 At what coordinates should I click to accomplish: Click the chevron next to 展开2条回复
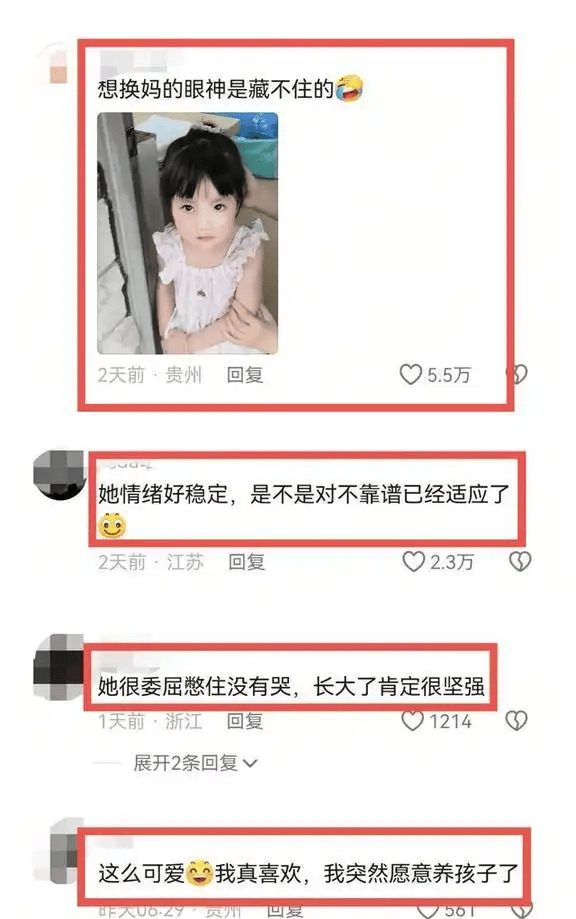coord(250,763)
